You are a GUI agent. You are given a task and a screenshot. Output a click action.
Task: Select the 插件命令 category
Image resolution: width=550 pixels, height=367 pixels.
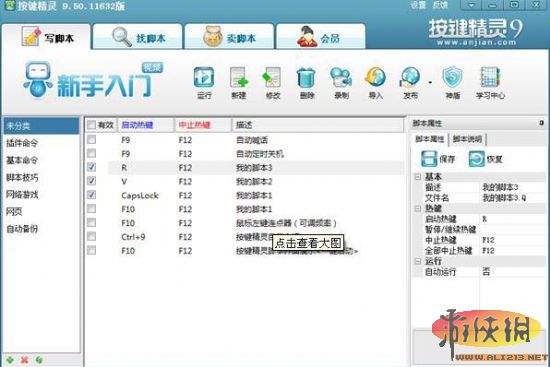pyautogui.click(x=41, y=143)
